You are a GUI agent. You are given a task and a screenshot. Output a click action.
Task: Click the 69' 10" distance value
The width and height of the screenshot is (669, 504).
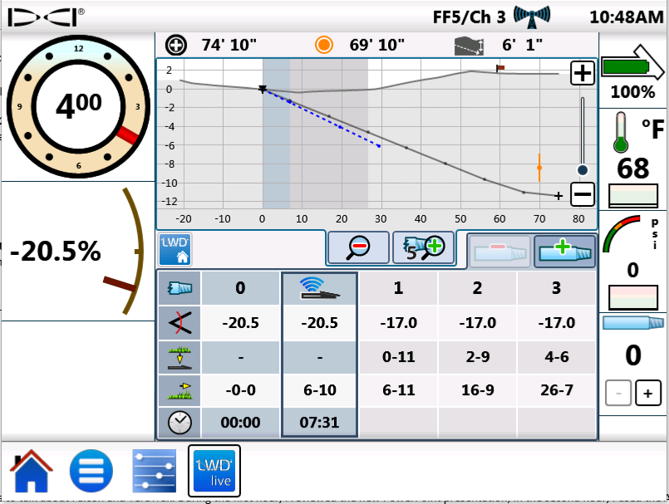(377, 45)
